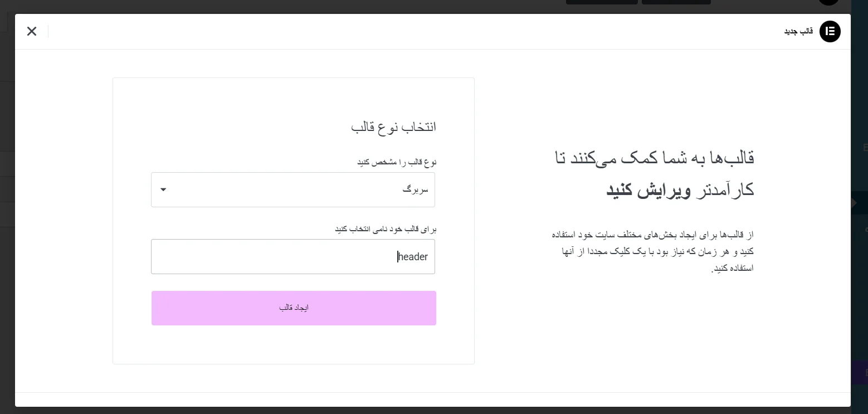
Task: Click the dark toolbar button at the top edge
Action: pos(602,1)
